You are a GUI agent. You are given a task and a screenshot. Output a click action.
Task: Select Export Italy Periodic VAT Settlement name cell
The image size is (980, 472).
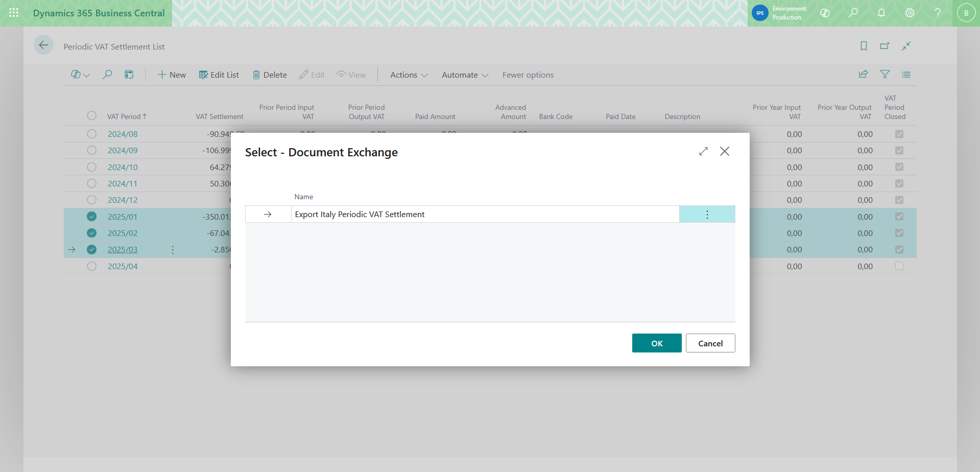[x=485, y=215]
